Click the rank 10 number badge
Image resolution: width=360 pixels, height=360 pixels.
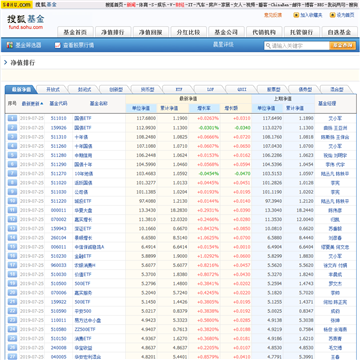tap(12, 201)
